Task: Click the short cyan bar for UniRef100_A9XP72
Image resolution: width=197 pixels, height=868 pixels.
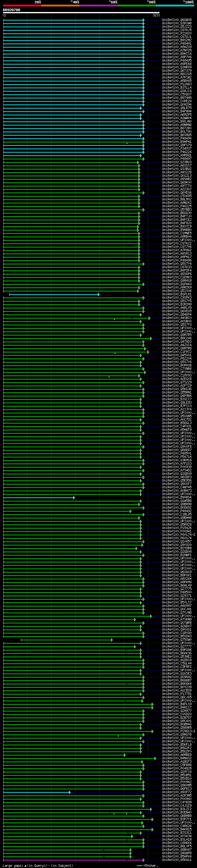Action: [x=37, y=793]
